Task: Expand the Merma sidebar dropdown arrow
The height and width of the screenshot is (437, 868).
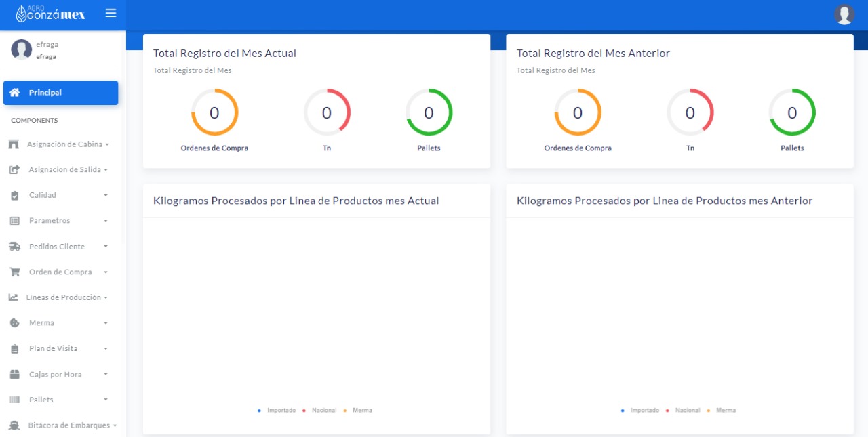Action: [x=106, y=324]
